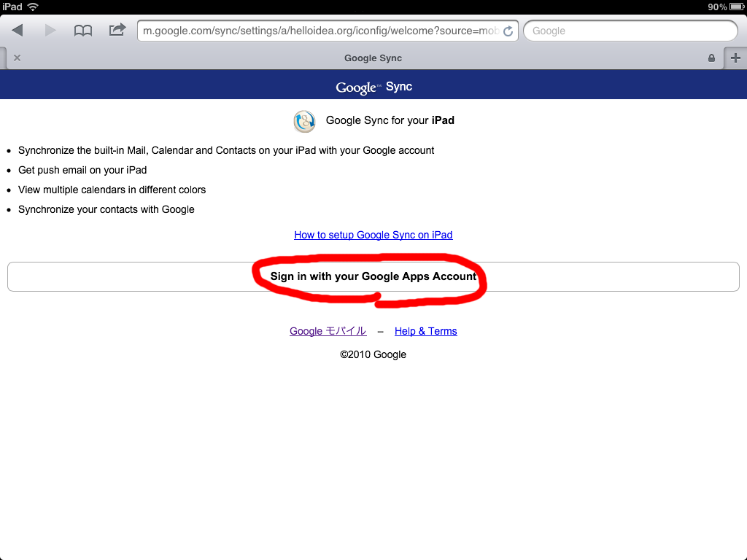
Task: Close the Google Sync tab
Action: pos(18,58)
